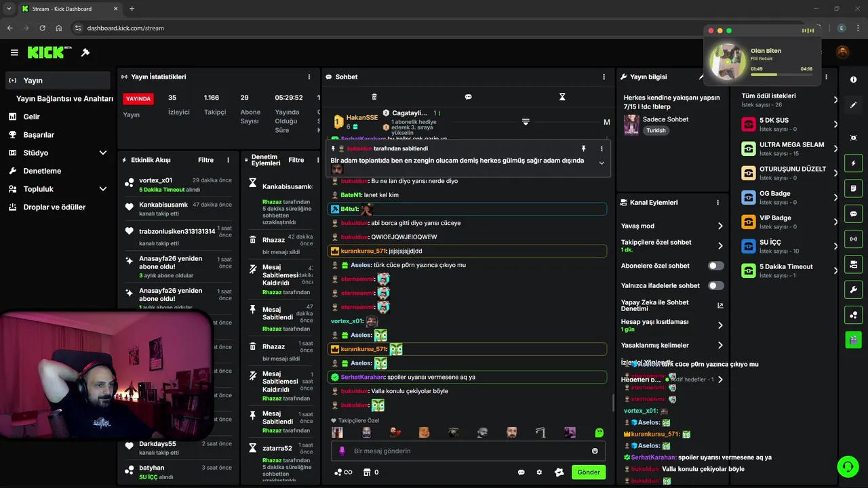The image size is (868, 488).
Task: Expand the Stüdyo sidebar section
Action: 103,153
